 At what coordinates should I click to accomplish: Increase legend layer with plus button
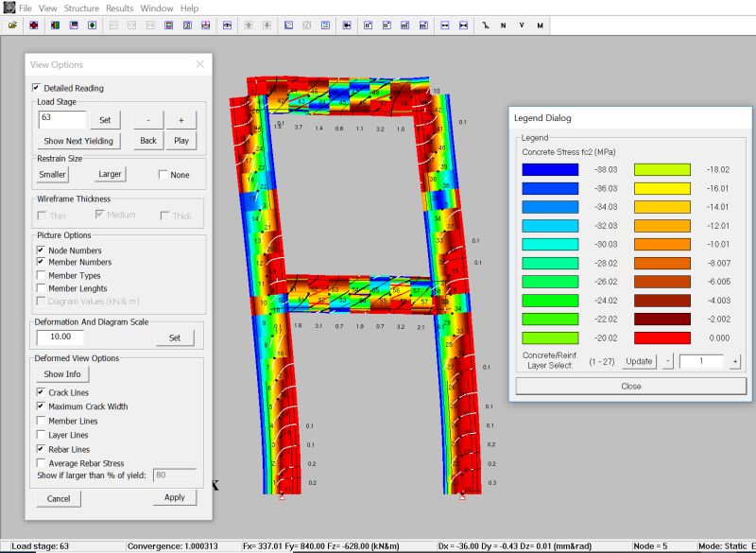click(x=735, y=361)
